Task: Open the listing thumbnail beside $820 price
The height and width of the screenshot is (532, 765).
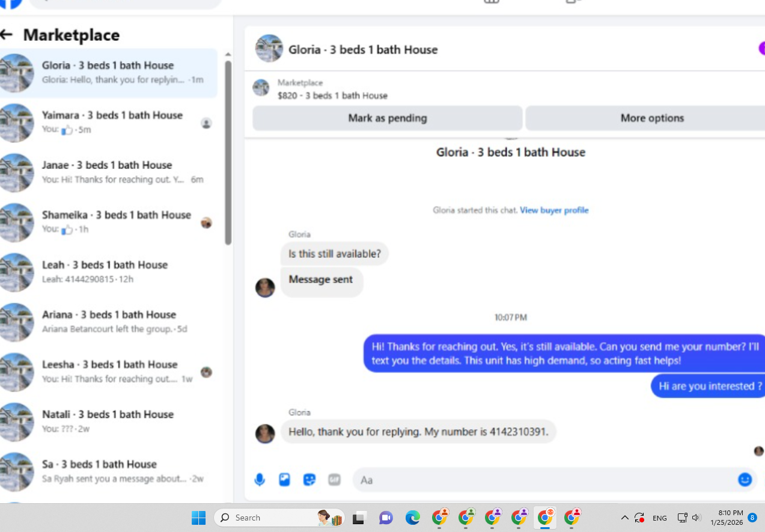Action: click(261, 88)
